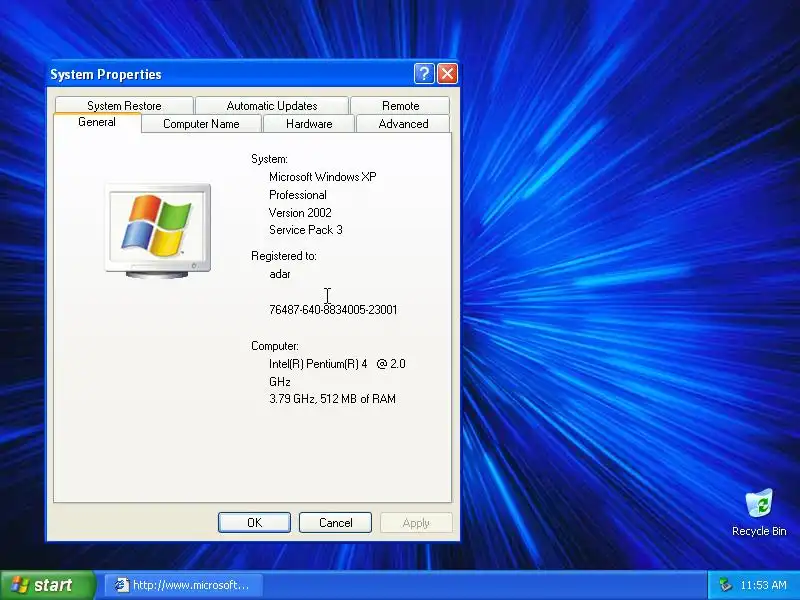The image size is (800, 600).
Task: Open the Advanced tab
Action: tap(403, 124)
